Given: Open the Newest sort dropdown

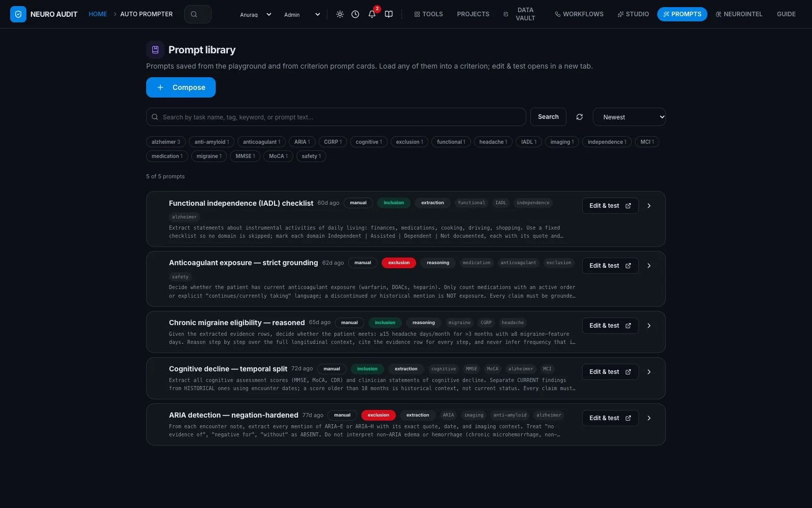Looking at the screenshot, I should pos(629,117).
